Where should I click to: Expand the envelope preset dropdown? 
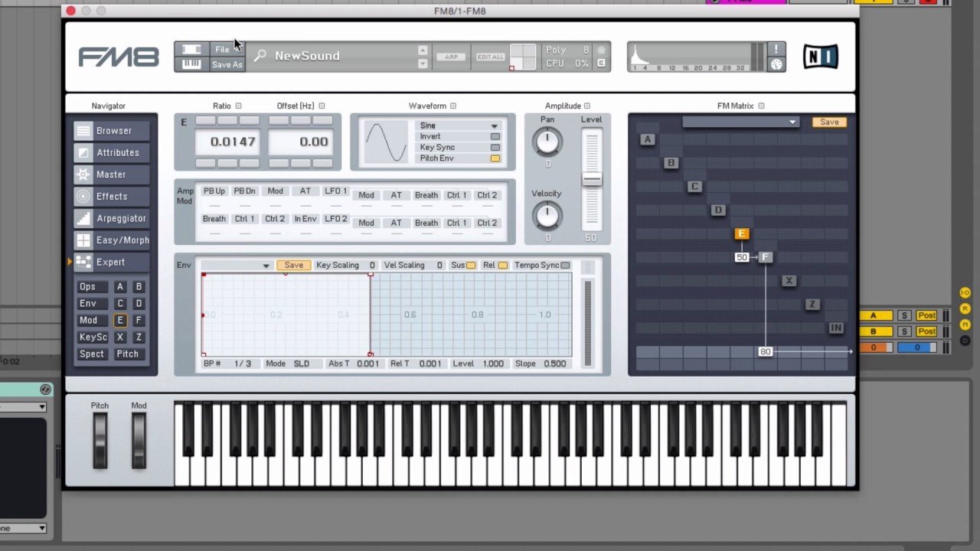pos(236,266)
